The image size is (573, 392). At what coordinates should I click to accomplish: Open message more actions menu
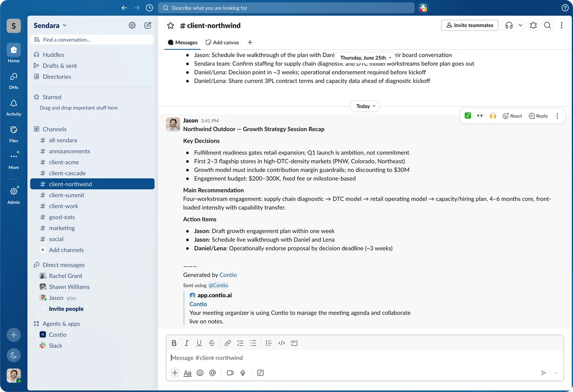[x=557, y=116]
